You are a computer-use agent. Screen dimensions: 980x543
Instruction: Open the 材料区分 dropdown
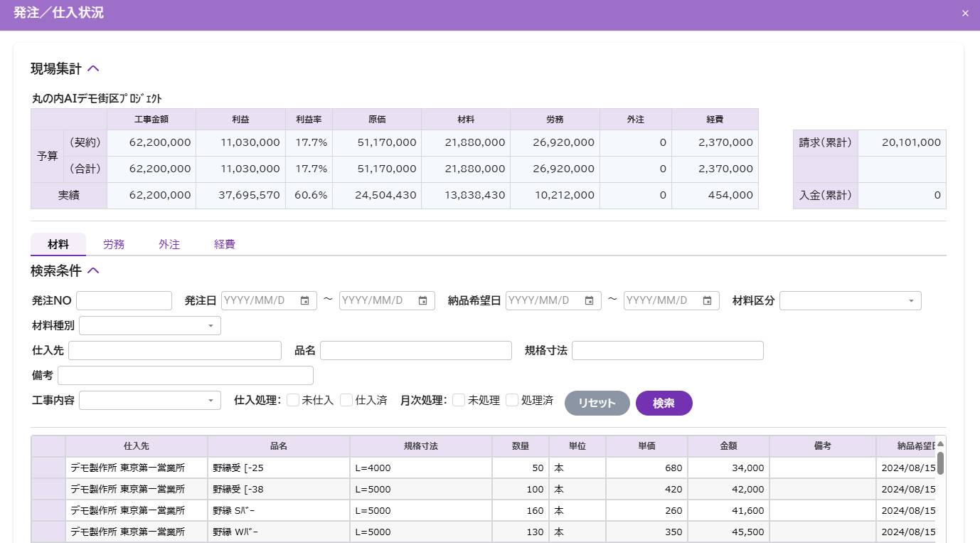[851, 301]
